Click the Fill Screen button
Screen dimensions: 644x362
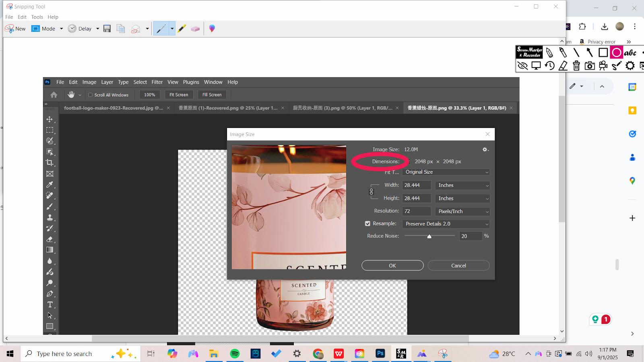(x=212, y=95)
